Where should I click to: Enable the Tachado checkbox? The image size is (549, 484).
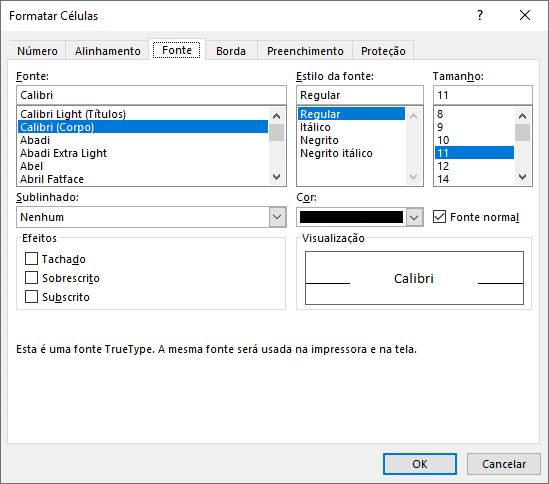(x=32, y=259)
